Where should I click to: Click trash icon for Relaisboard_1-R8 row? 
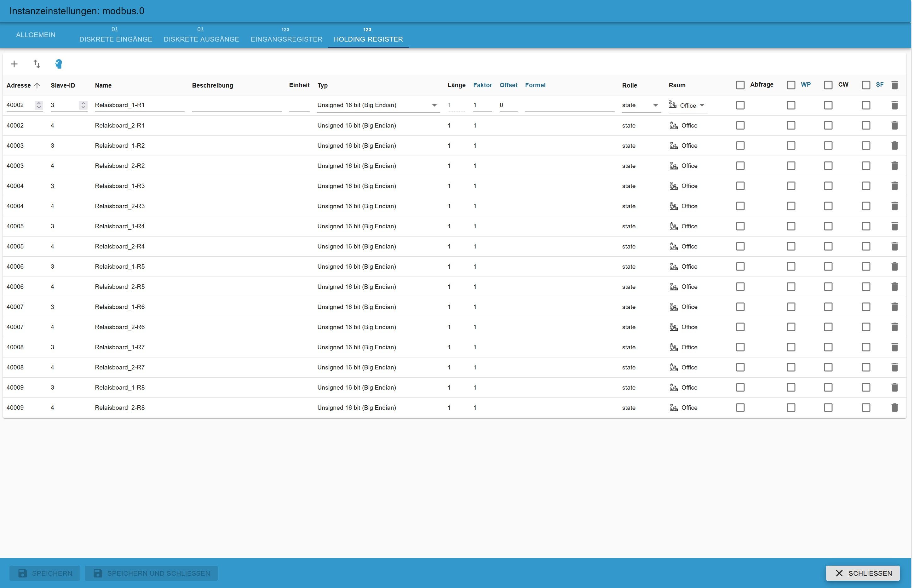pyautogui.click(x=894, y=387)
